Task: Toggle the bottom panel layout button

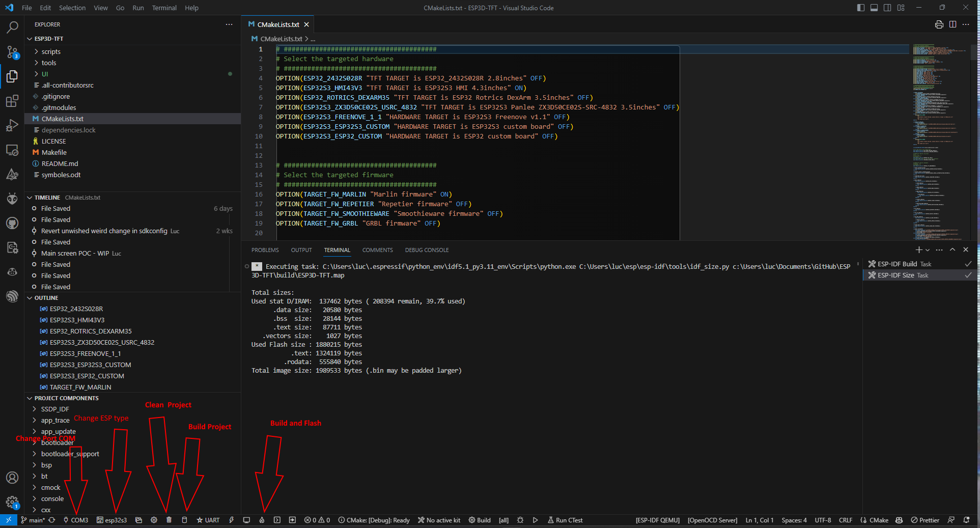Action: coord(874,8)
